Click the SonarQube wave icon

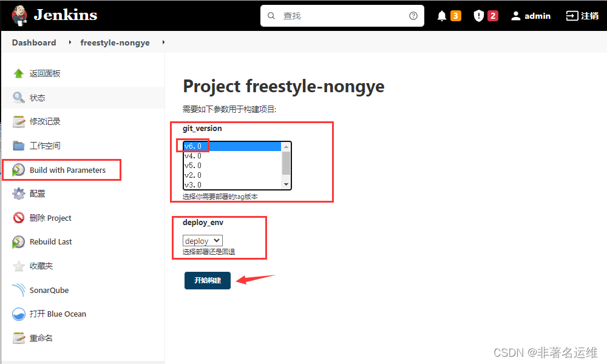19,290
